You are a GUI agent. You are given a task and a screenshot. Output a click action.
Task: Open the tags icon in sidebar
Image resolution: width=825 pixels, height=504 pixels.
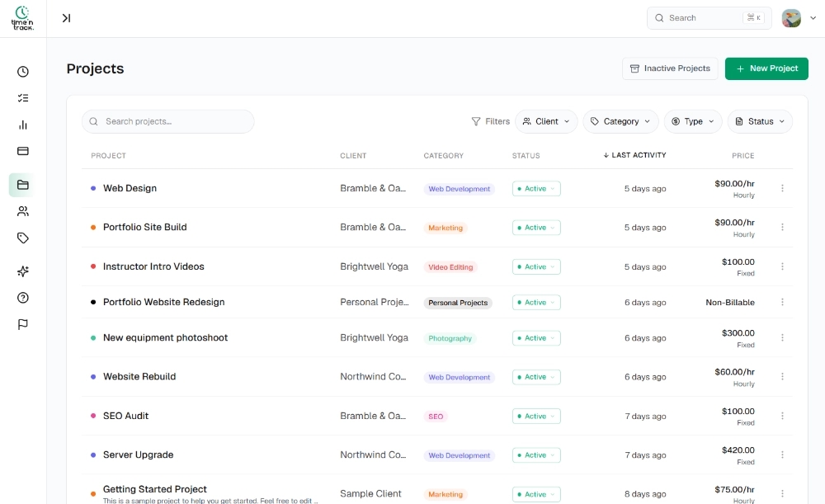(22, 238)
